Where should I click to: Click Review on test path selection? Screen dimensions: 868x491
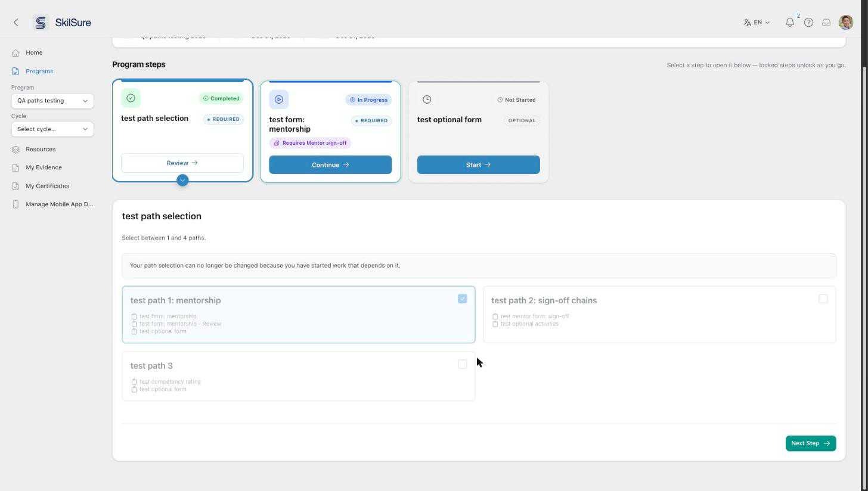click(x=182, y=163)
